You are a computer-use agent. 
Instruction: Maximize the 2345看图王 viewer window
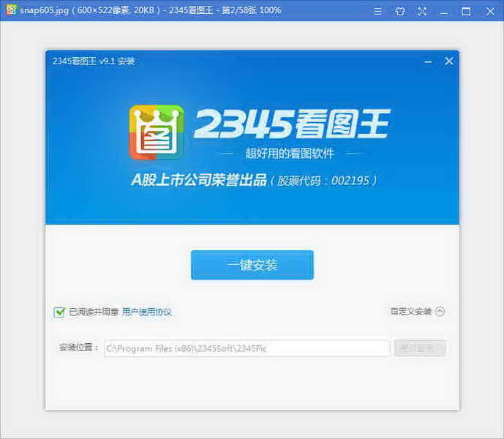point(466,12)
